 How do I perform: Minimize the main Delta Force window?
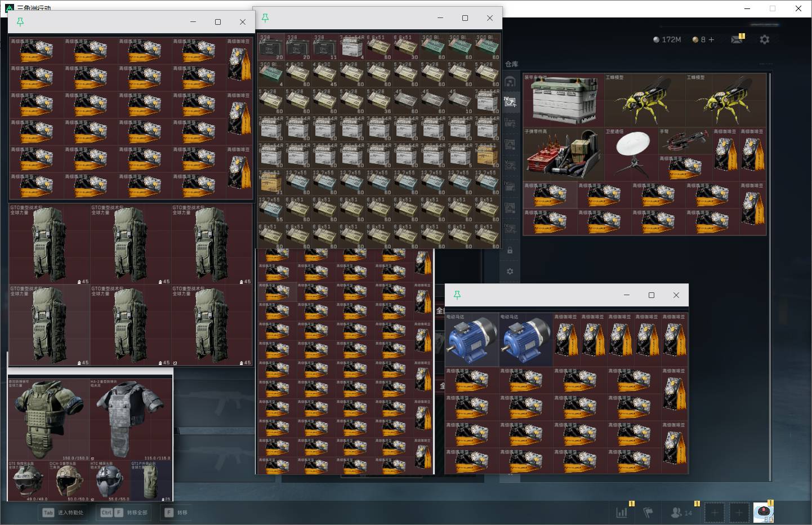point(747,8)
